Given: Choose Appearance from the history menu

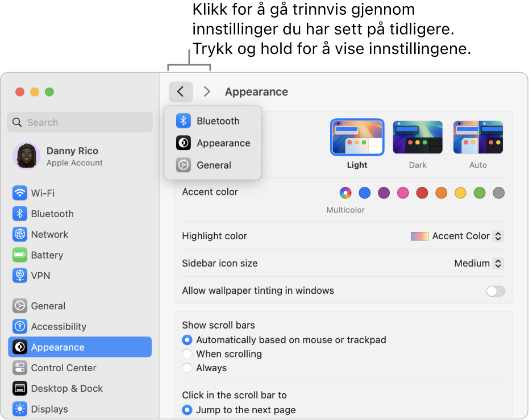Looking at the screenshot, I should pyautogui.click(x=213, y=143).
